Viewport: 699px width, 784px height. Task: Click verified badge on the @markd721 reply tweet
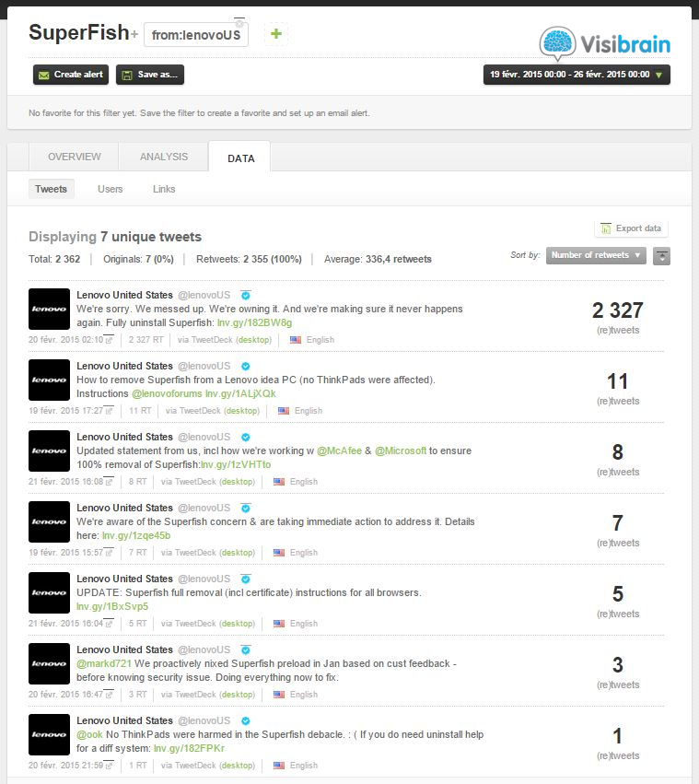click(246, 650)
